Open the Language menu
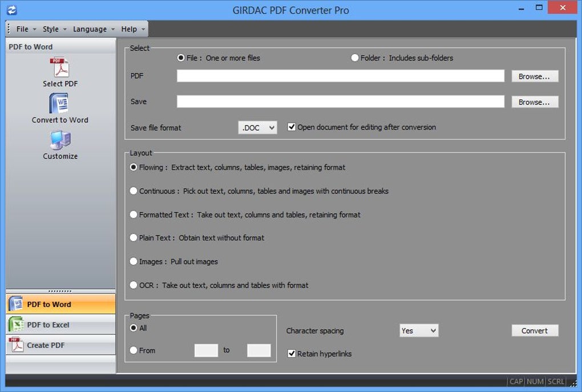582x392 pixels. [93, 29]
